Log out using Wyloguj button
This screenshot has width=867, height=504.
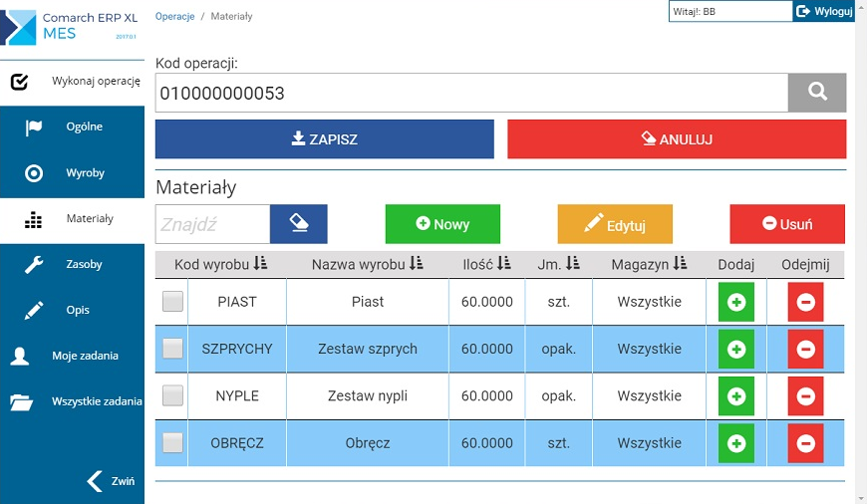tap(824, 11)
